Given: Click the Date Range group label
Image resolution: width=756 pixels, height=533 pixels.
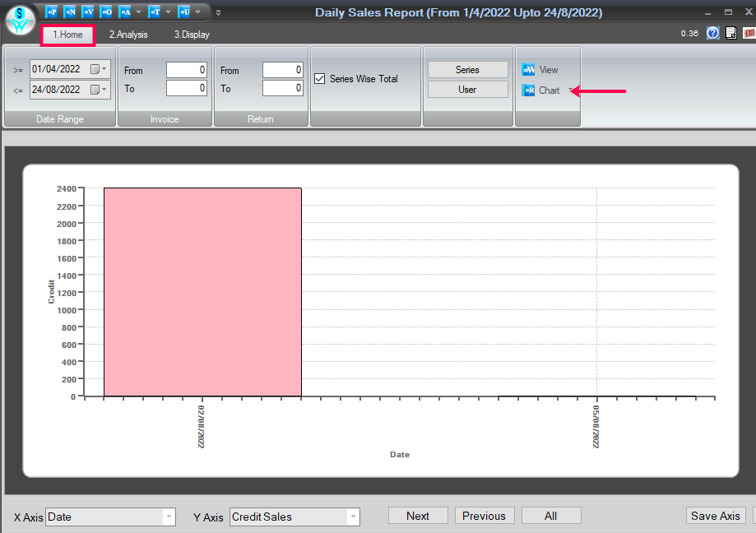Looking at the screenshot, I should (60, 119).
